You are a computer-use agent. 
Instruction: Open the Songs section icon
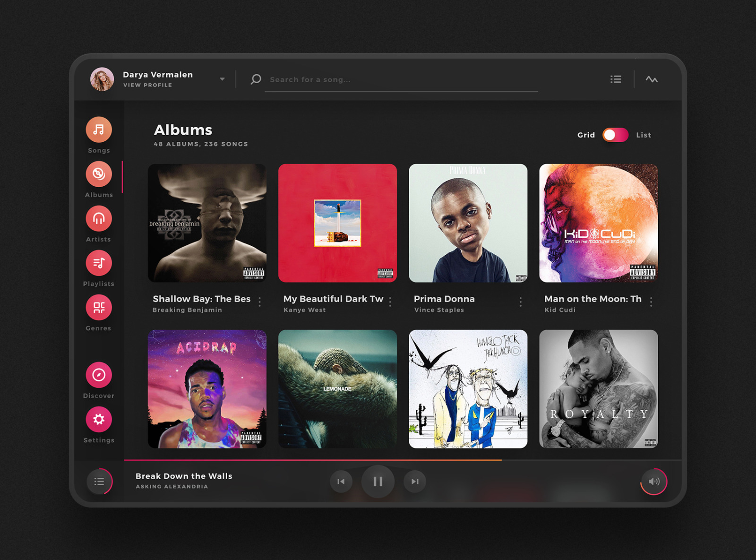99,129
